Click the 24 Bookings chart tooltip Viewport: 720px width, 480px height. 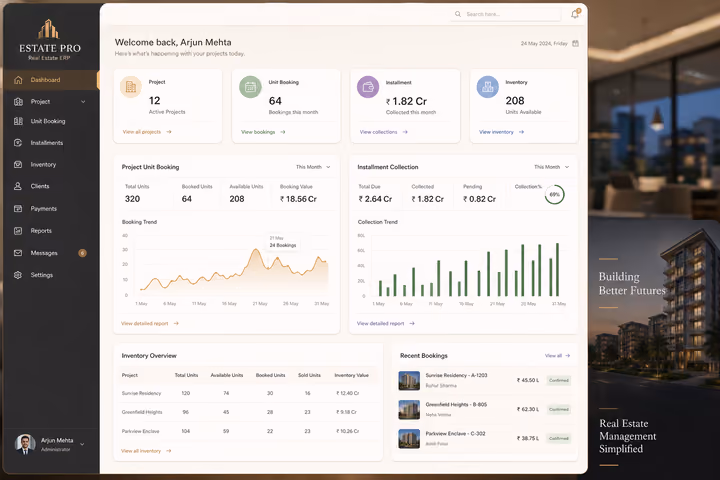click(283, 242)
